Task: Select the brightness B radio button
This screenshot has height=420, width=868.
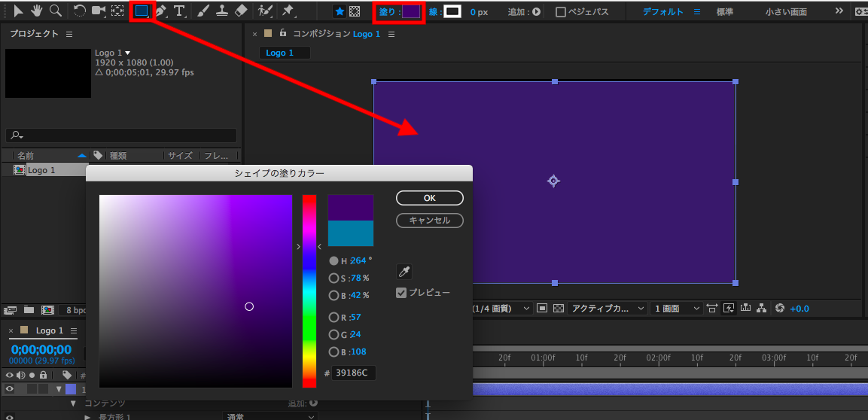Action: [x=333, y=296]
